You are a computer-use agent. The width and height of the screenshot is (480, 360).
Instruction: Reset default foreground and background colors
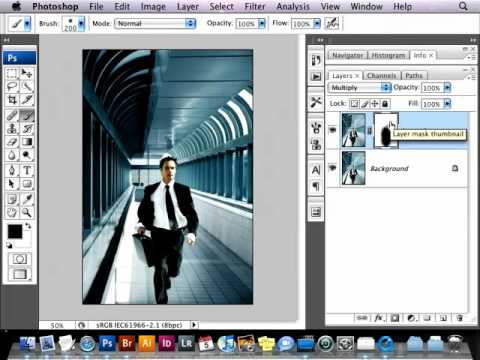pyautogui.click(x=9, y=246)
